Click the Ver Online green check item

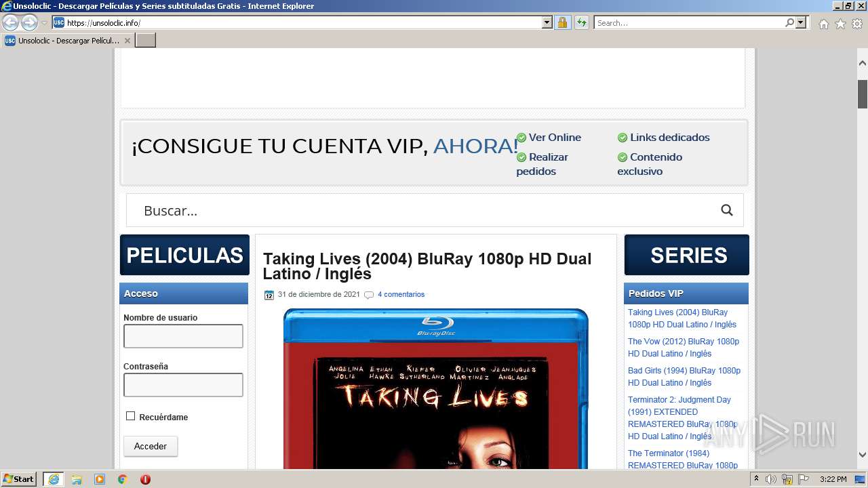[549, 138]
